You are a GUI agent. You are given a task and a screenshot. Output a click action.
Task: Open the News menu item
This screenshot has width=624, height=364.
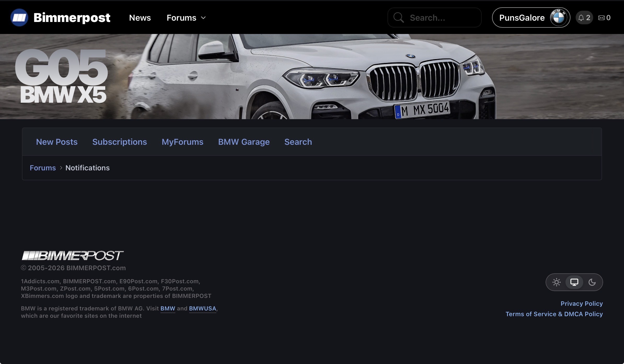click(x=140, y=18)
